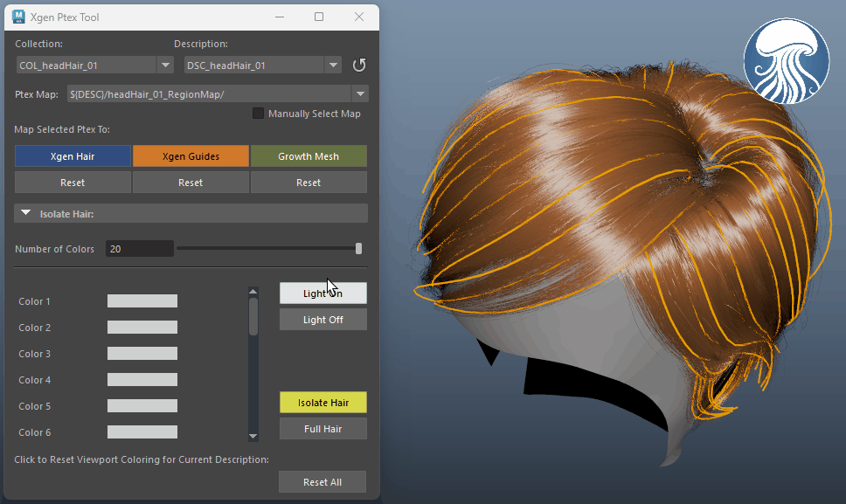This screenshot has height=504, width=846.
Task: Close the Xgen Ptex Tool window
Action: [x=359, y=17]
